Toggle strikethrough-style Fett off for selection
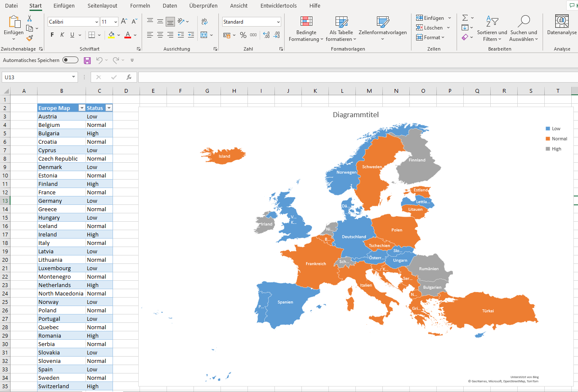 (52, 35)
